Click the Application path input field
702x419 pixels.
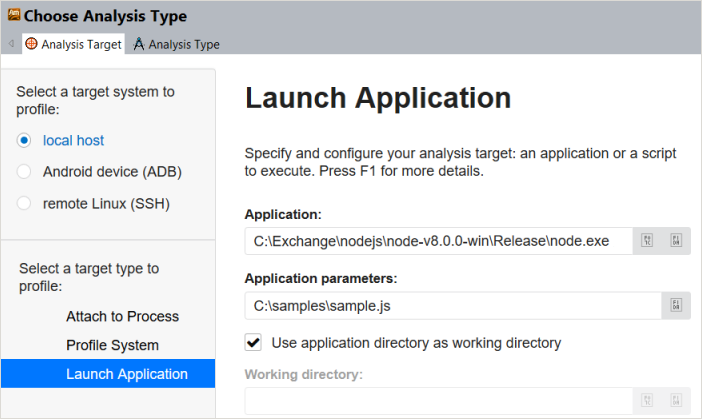(438, 241)
